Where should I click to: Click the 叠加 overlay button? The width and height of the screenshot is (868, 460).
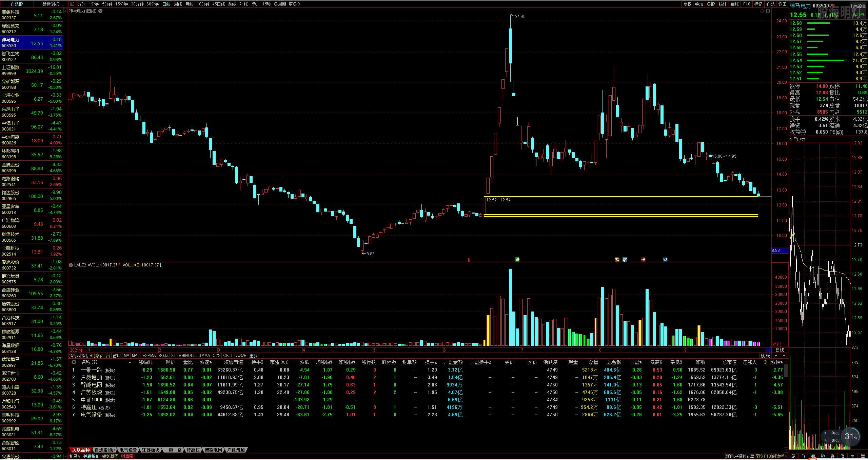tap(699, 4)
